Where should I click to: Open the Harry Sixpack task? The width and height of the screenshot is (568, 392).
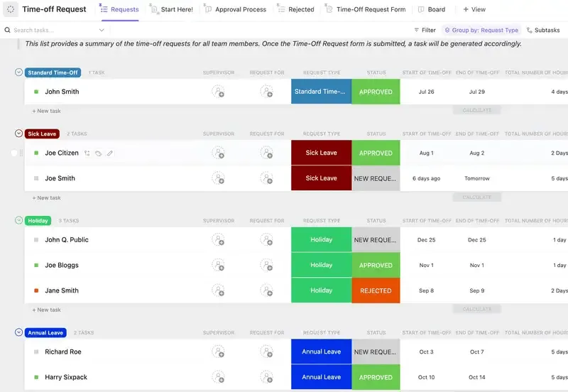click(66, 377)
